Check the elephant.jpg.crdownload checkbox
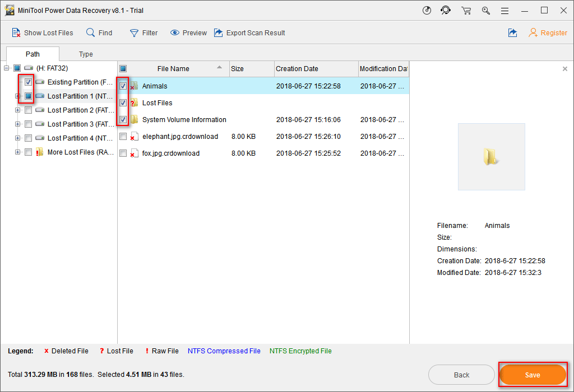 pyautogui.click(x=123, y=137)
